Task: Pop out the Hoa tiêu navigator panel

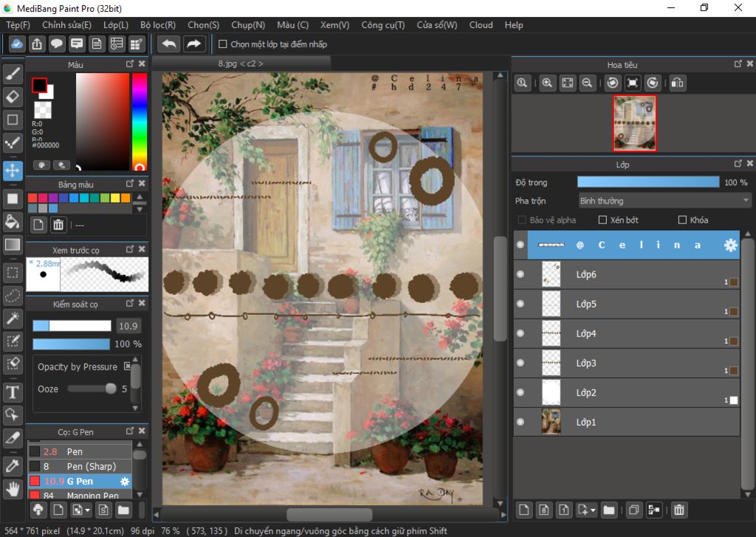Action: tap(738, 63)
